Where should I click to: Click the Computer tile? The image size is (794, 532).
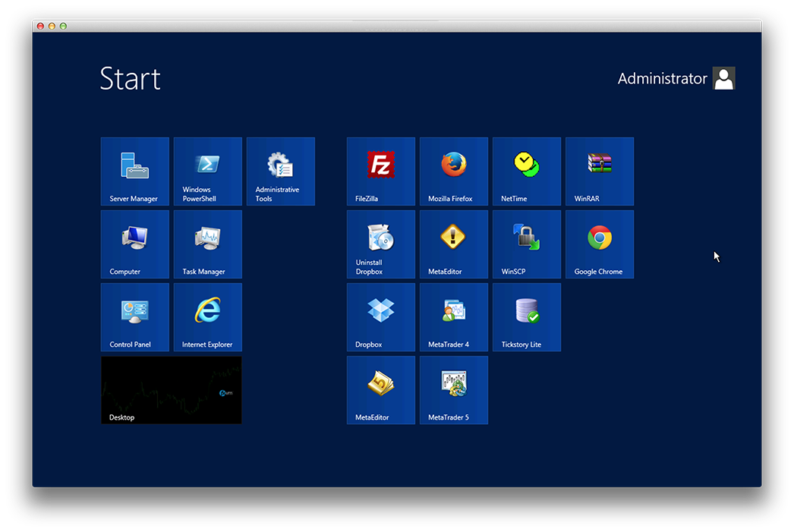pyautogui.click(x=135, y=244)
